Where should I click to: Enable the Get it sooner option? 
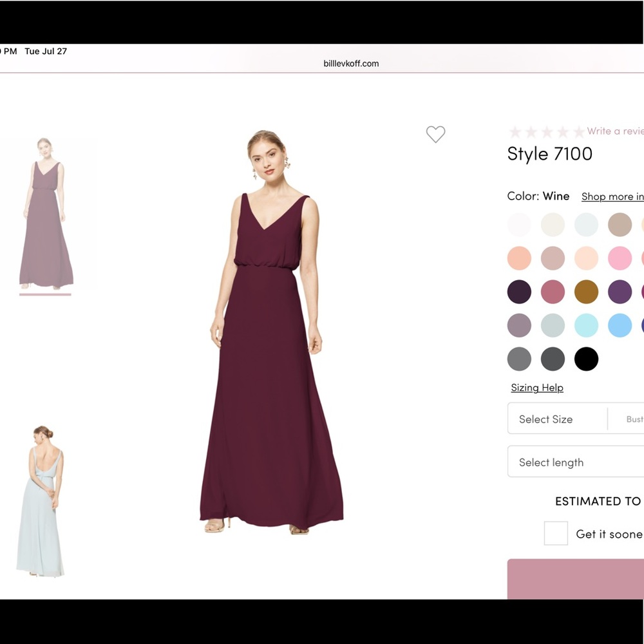point(556,533)
